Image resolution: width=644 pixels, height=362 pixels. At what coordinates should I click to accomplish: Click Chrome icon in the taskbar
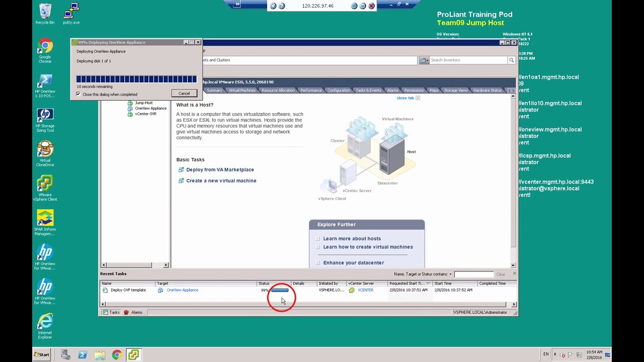click(117, 354)
